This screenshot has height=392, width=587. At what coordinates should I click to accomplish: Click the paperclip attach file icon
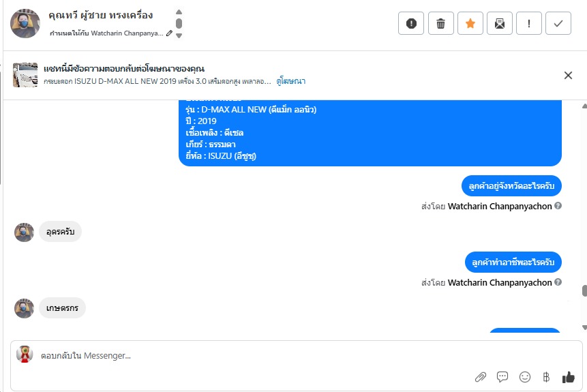click(x=481, y=377)
